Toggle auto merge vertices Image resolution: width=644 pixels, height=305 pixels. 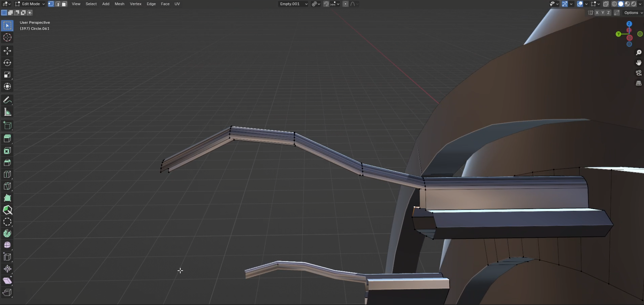(x=617, y=13)
